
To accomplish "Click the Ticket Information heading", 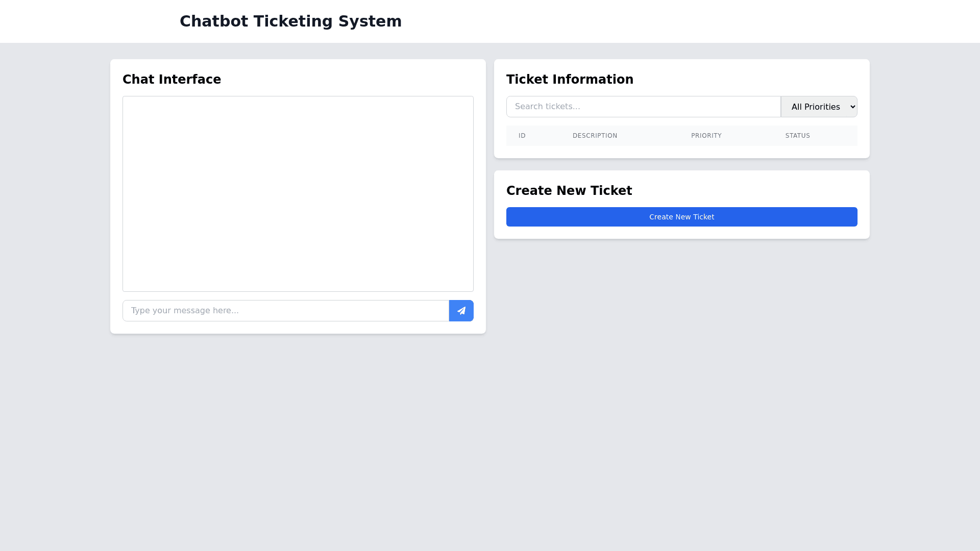I will pos(570,80).
